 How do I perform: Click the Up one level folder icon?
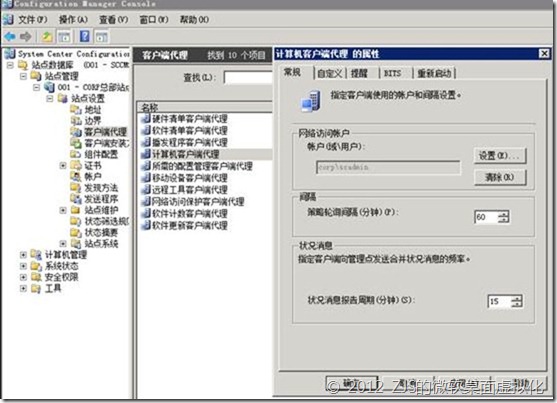click(x=47, y=36)
